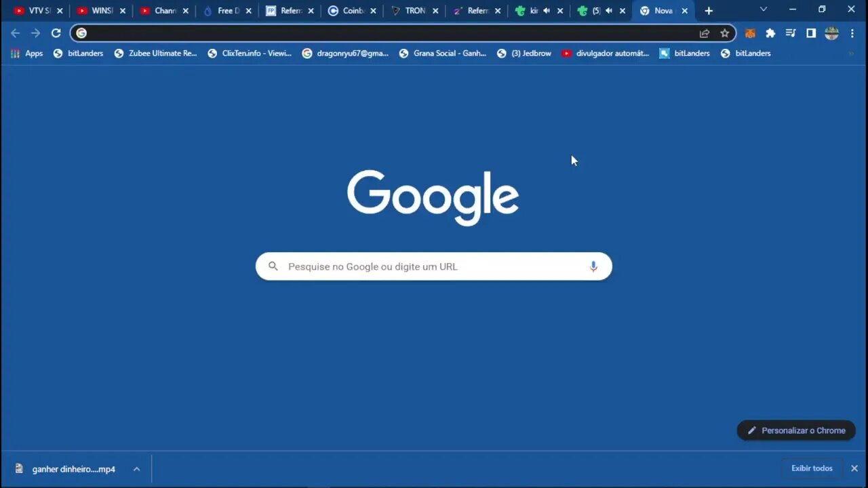Go forward to the next page
868x488 pixels.
click(35, 33)
